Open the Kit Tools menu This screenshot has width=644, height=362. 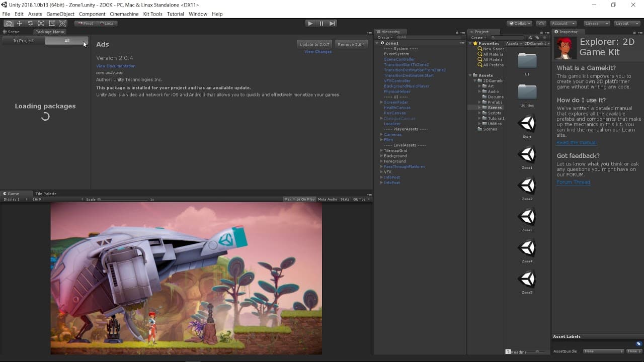(152, 14)
